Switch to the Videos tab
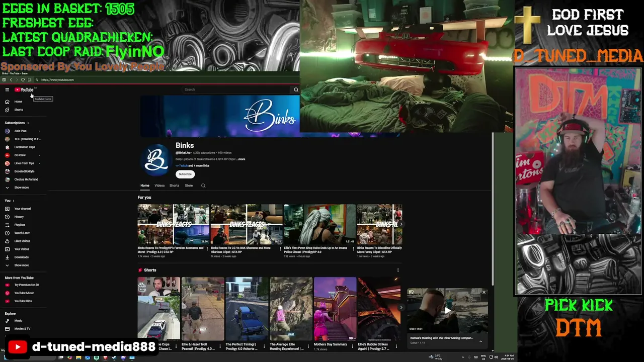Viewport: 644px width, 362px height. coord(159,186)
